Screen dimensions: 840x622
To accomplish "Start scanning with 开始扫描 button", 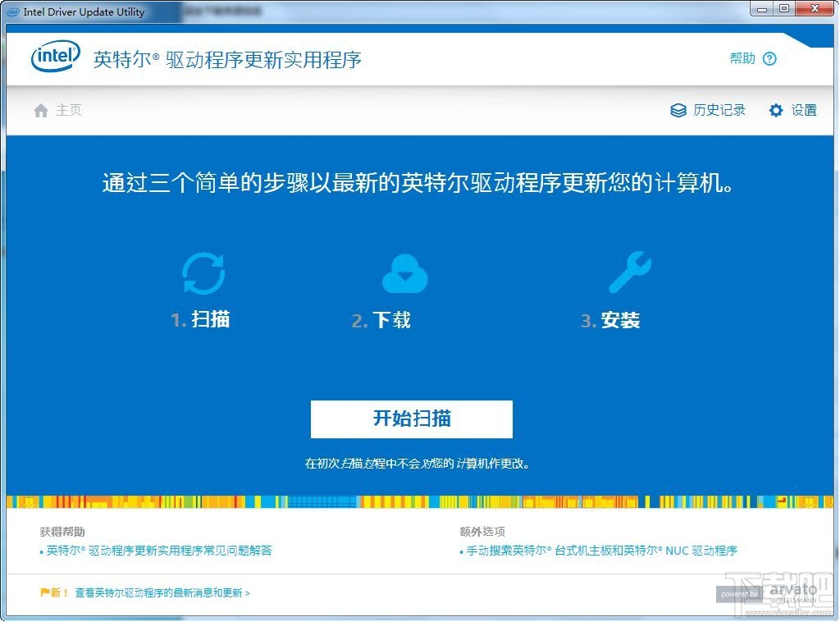I will coord(412,419).
